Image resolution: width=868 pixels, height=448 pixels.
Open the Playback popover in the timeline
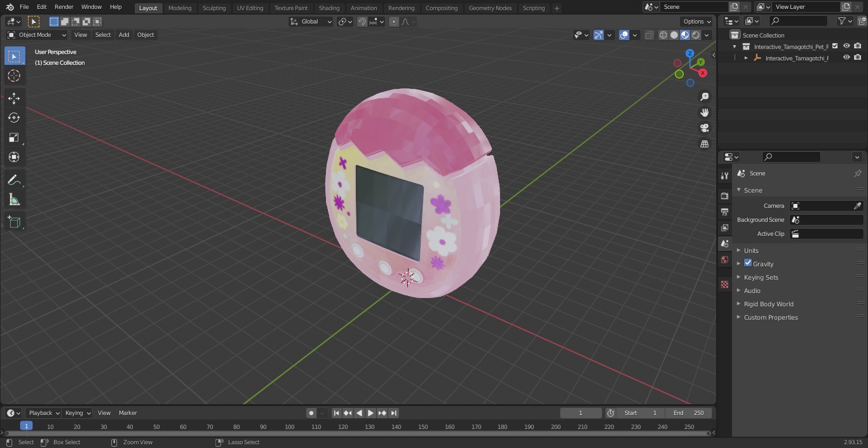[44, 413]
